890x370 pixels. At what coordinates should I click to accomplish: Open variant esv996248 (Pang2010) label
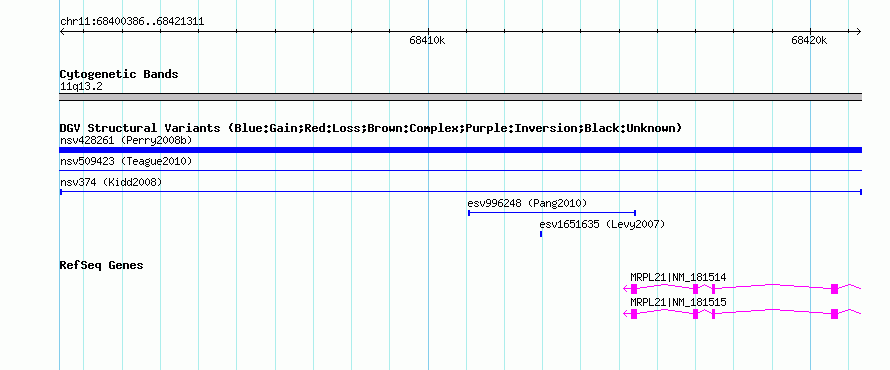click(527, 203)
